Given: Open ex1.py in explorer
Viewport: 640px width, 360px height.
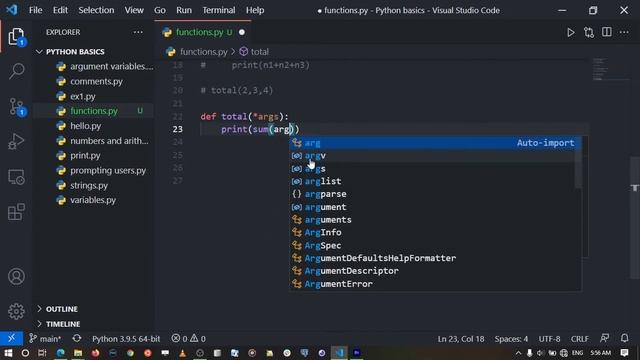Looking at the screenshot, I should [x=83, y=96].
